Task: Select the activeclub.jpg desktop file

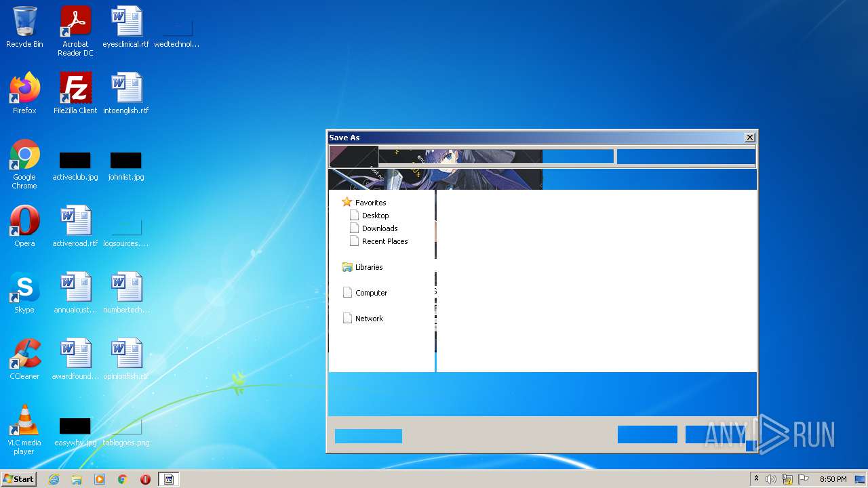Action: (x=75, y=167)
